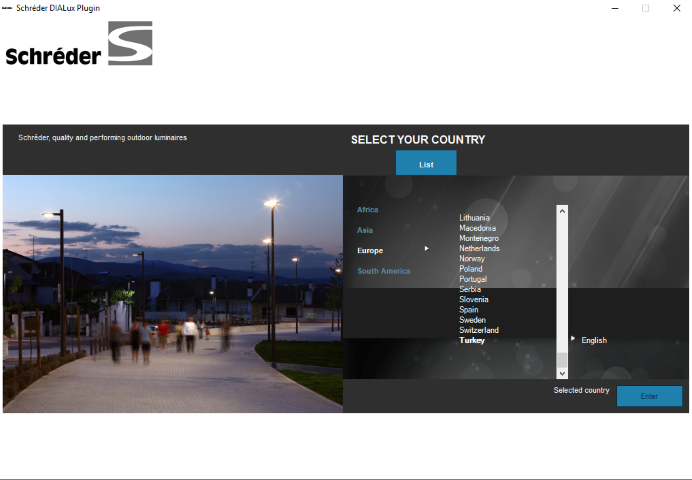Screen dimensions: 692x480
Task: Select Switzerland in the country list
Action: click(x=479, y=330)
